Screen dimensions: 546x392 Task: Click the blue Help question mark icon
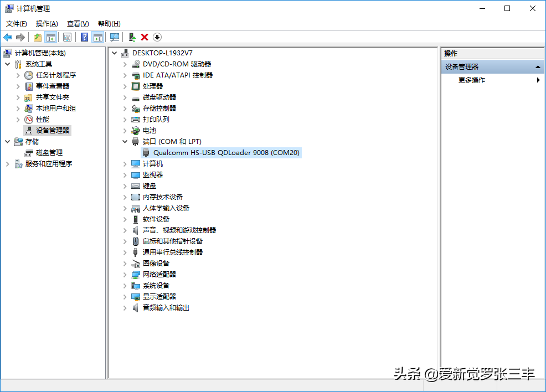(x=84, y=37)
